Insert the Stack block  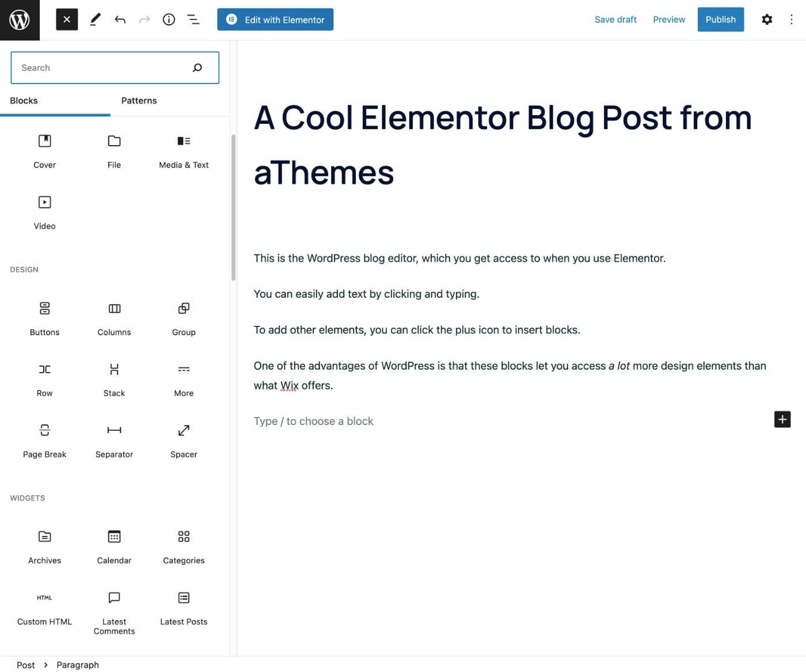click(x=114, y=380)
